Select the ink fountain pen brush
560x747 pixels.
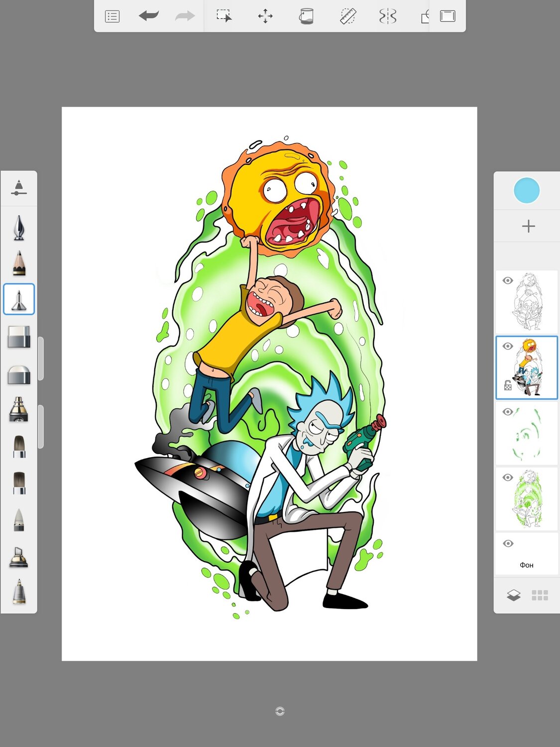(19, 228)
